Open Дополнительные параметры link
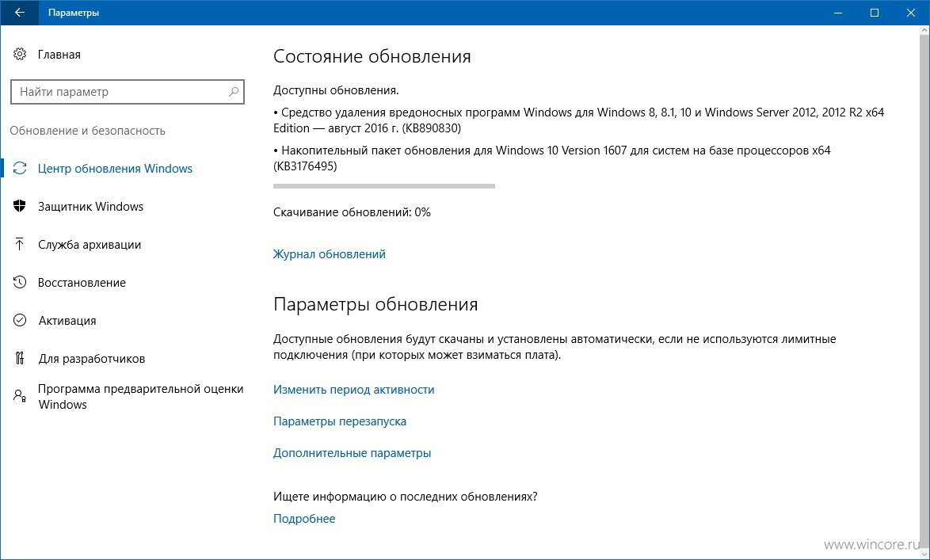This screenshot has width=930, height=560. [352, 452]
